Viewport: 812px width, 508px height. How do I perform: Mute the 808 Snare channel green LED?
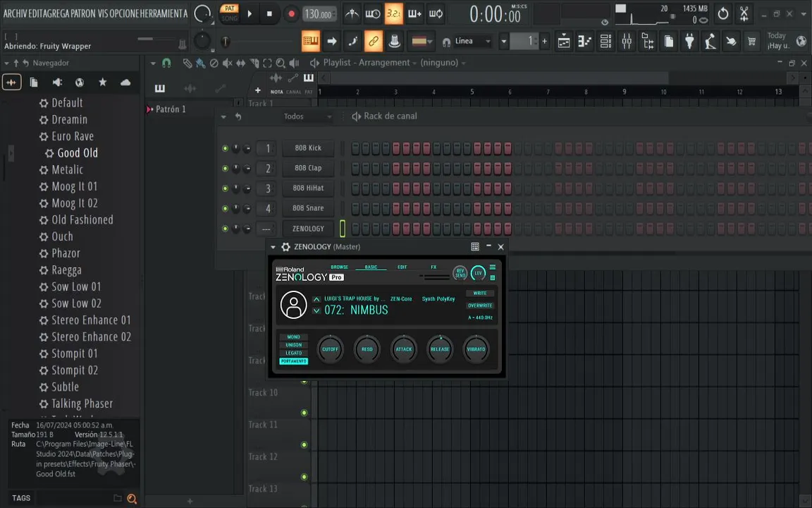click(x=225, y=208)
